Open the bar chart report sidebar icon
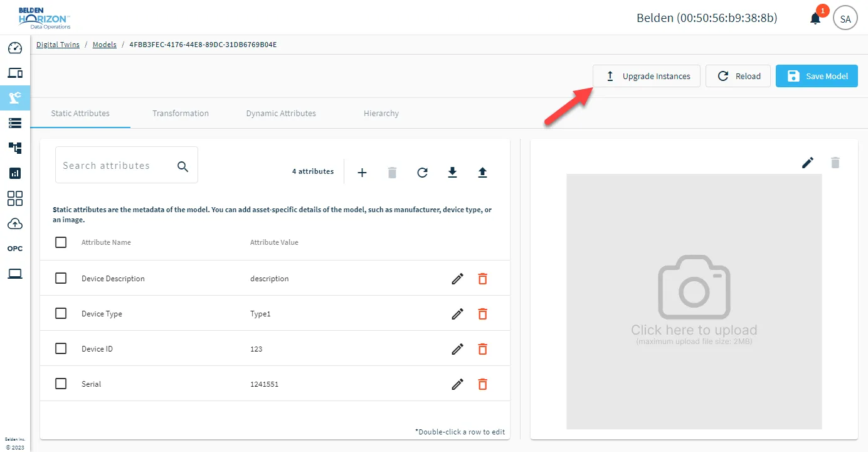This screenshot has width=868, height=452. coord(15,173)
